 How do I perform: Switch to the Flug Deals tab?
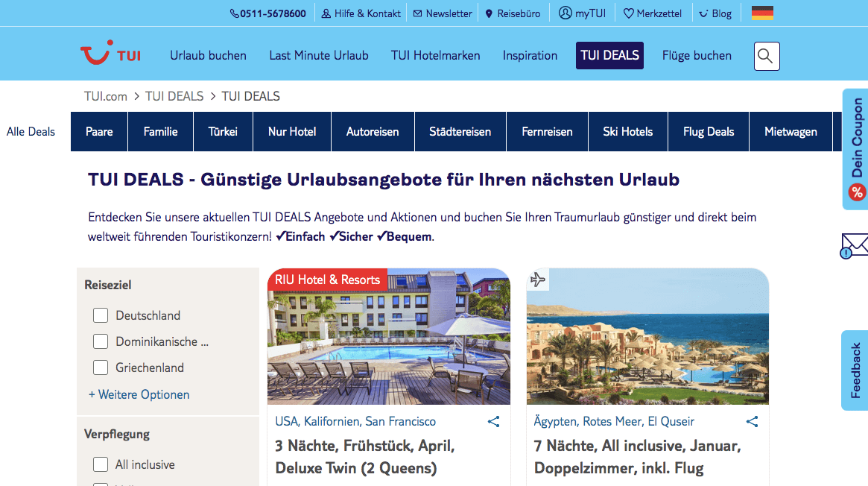point(709,132)
